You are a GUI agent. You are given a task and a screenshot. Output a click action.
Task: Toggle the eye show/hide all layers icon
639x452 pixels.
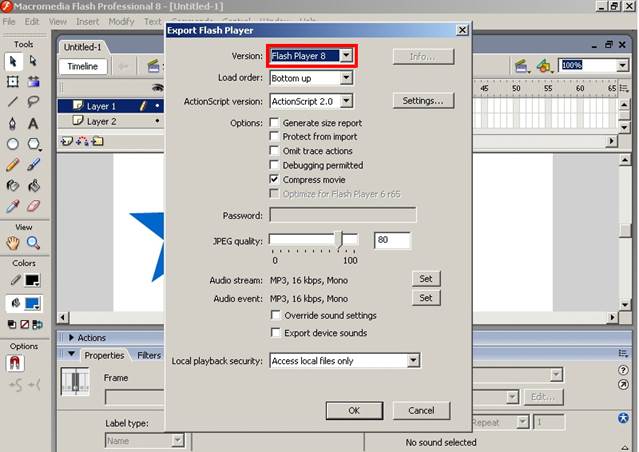coord(158,88)
